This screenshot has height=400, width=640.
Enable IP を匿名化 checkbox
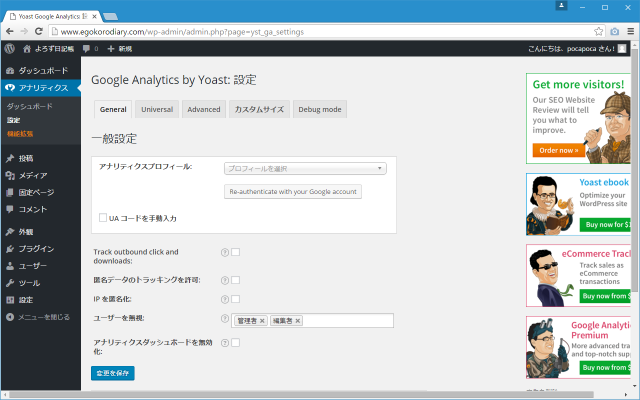coord(236,299)
